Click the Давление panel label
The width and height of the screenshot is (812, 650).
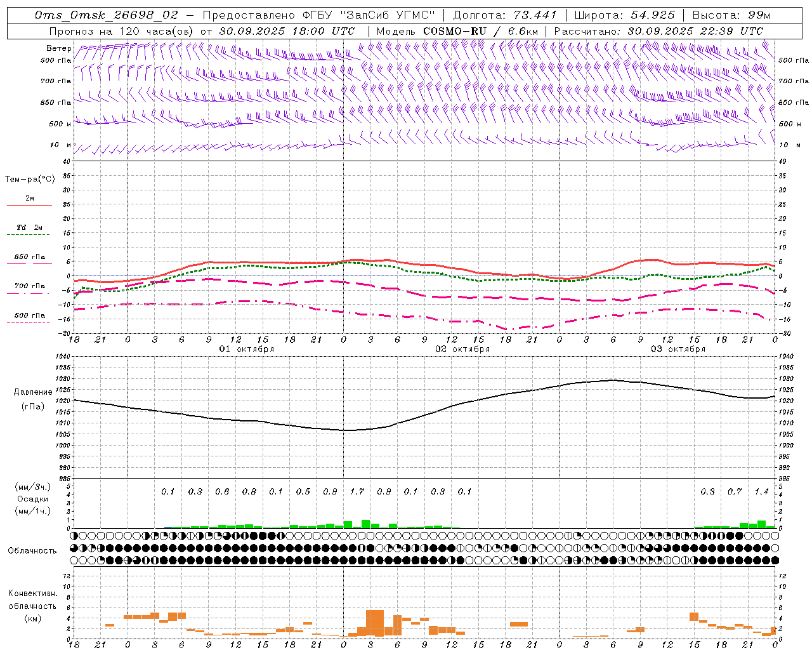pos(33,392)
